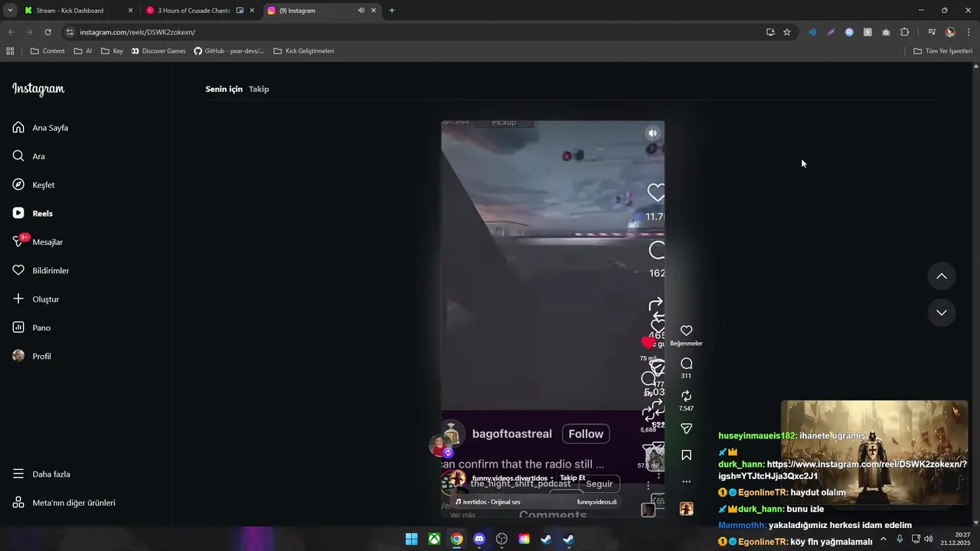The height and width of the screenshot is (551, 980).
Task: Open the reel's three-dot options
Action: [x=686, y=481]
